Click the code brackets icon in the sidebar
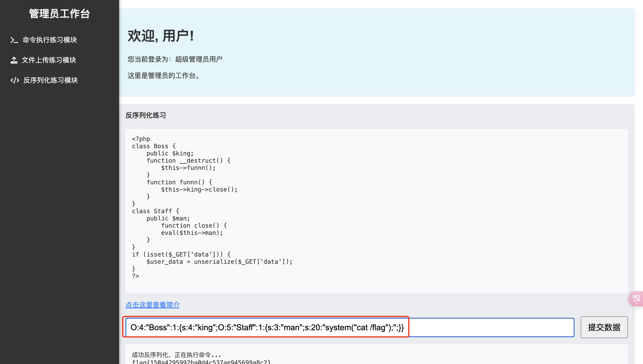This screenshot has width=643, height=364. click(15, 80)
